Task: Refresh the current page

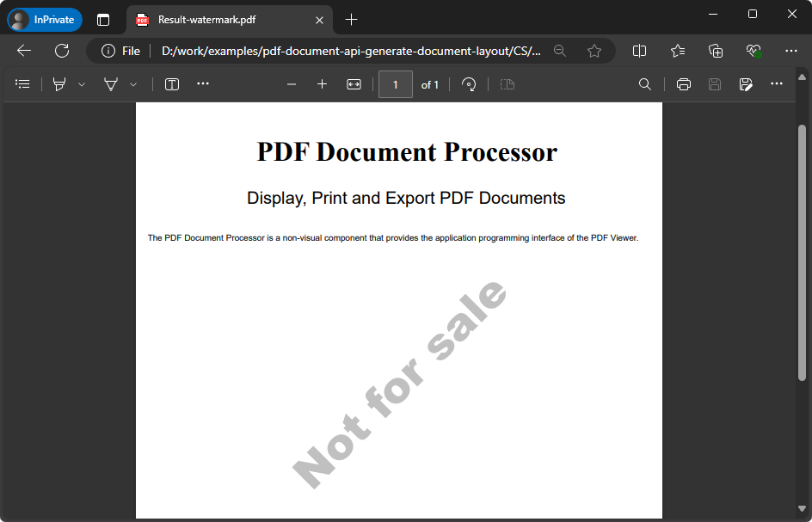Action: 62,51
